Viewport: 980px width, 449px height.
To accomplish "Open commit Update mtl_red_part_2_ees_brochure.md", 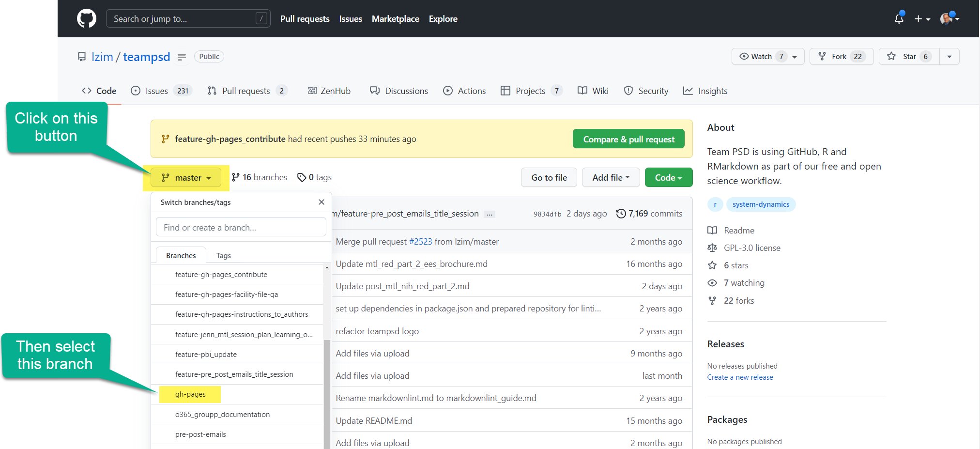I will pos(412,264).
